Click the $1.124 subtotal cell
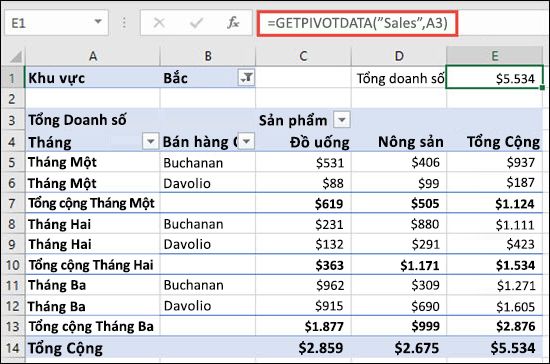Screen dimensions: 550x364 [x=495, y=203]
